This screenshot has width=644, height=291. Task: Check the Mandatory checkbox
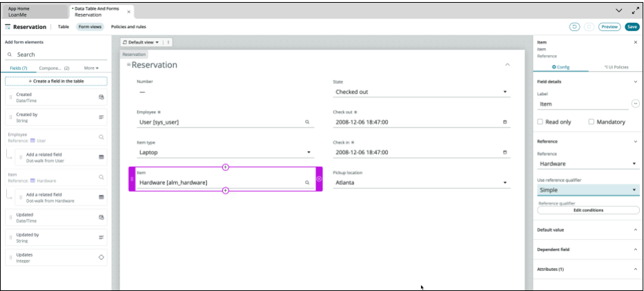point(592,122)
